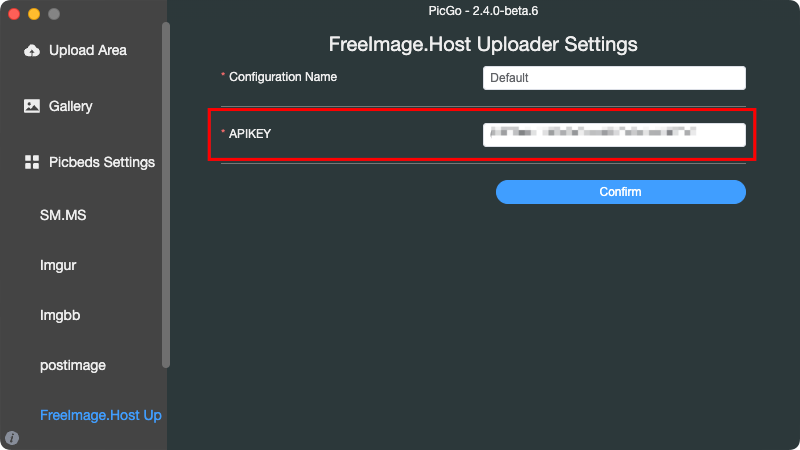Screen dimensions: 800x450
Task: Select the Imgbb picbed
Action: pos(60,315)
